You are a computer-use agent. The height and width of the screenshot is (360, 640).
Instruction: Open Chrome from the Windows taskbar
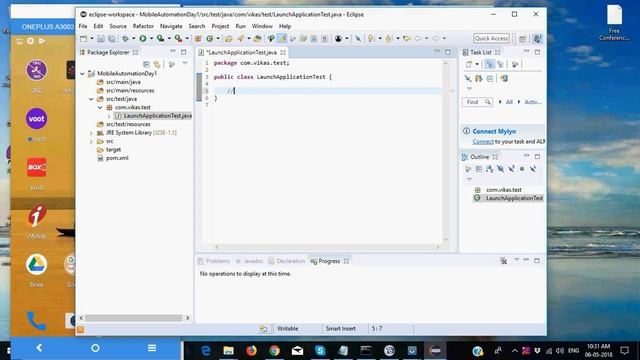coord(274,350)
